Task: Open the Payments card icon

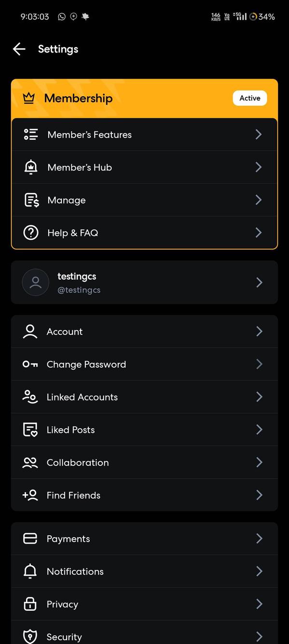Action: coord(30,538)
